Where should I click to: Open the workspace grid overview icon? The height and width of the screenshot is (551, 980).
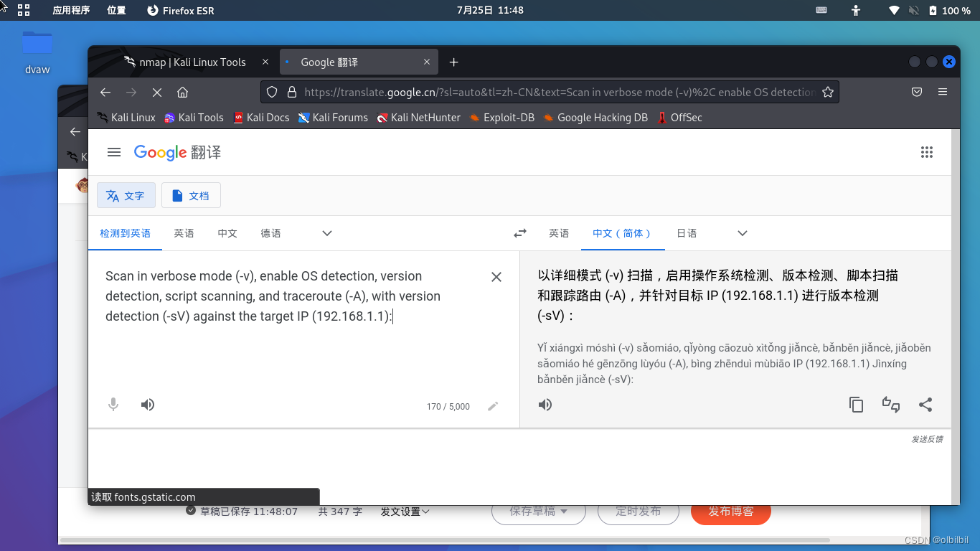[24, 10]
